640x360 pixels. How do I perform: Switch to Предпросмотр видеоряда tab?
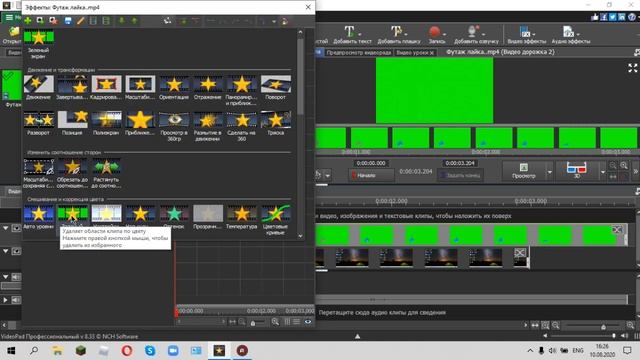coord(358,52)
